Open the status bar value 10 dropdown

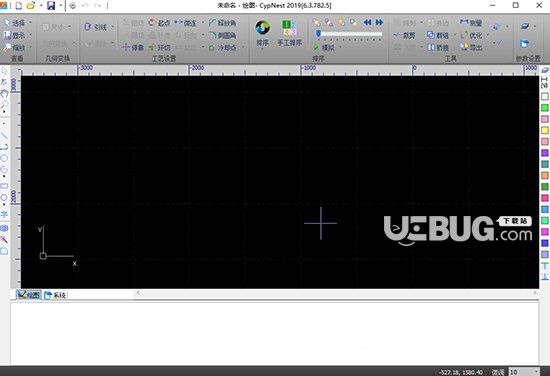pyautogui.click(x=536, y=372)
